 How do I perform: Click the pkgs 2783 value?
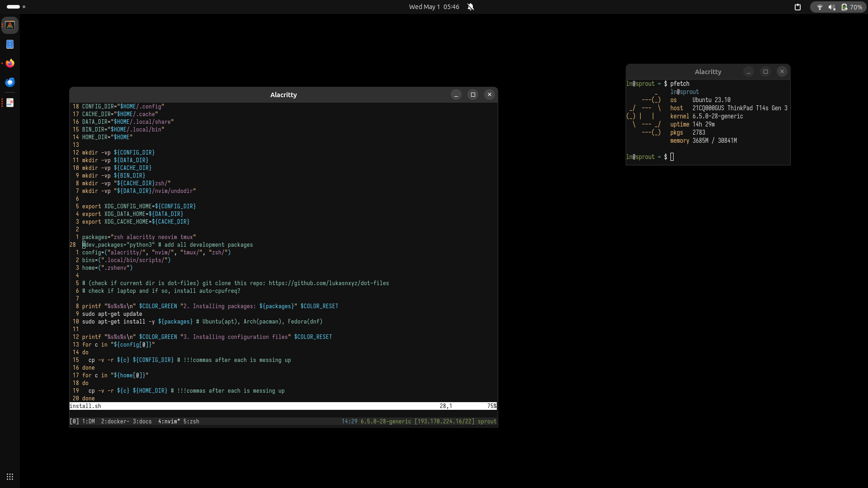pyautogui.click(x=699, y=132)
